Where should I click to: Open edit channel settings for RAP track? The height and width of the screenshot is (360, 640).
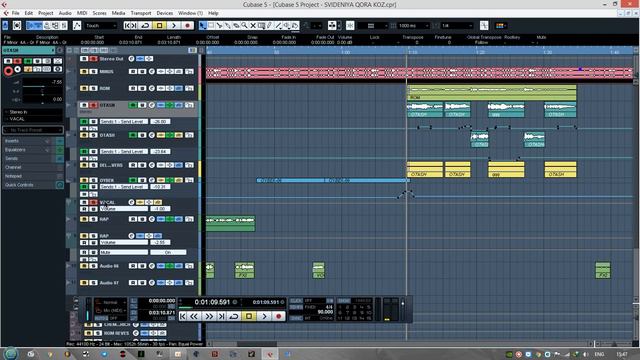click(152, 219)
